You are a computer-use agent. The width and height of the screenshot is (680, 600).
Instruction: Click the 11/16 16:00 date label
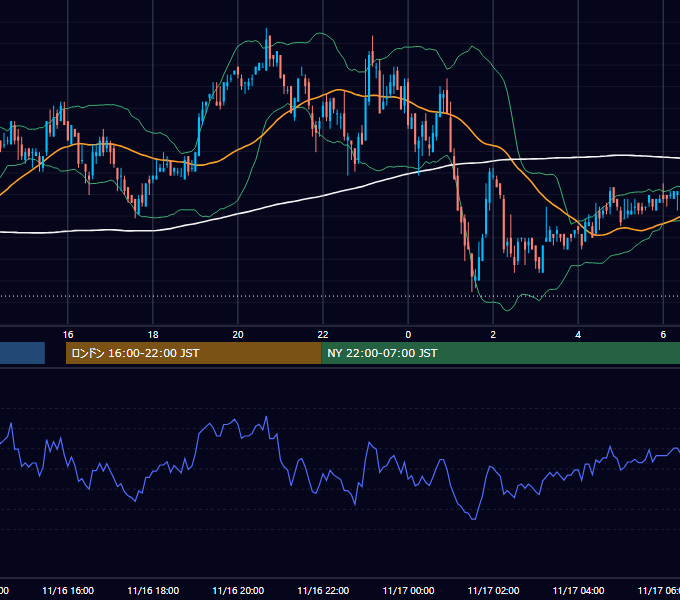coord(68,591)
